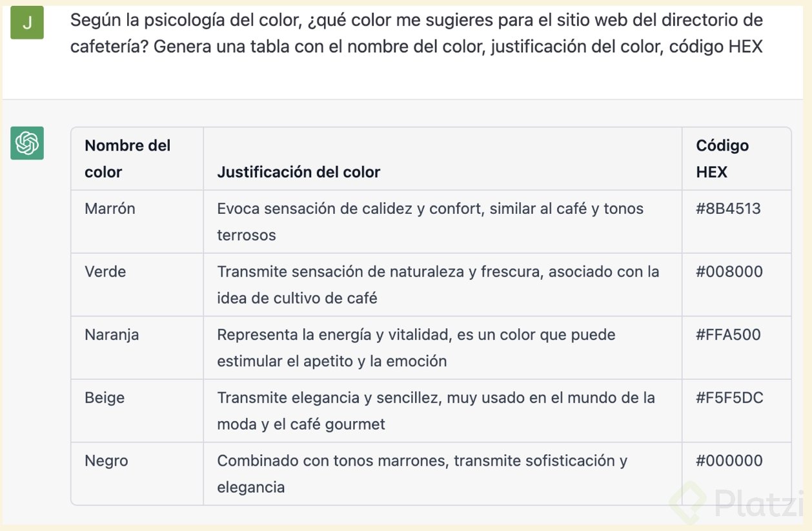The width and height of the screenshot is (812, 531).
Task: Click the ChatGPT logo avatar icon
Action: tap(27, 143)
